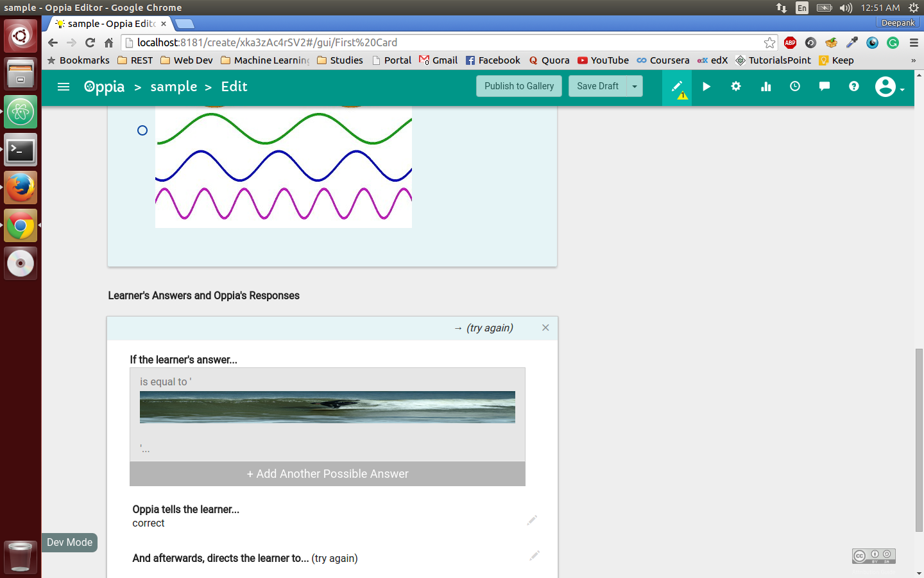The width and height of the screenshot is (924, 578).
Task: Open the Keep bookmark
Action: (x=836, y=60)
